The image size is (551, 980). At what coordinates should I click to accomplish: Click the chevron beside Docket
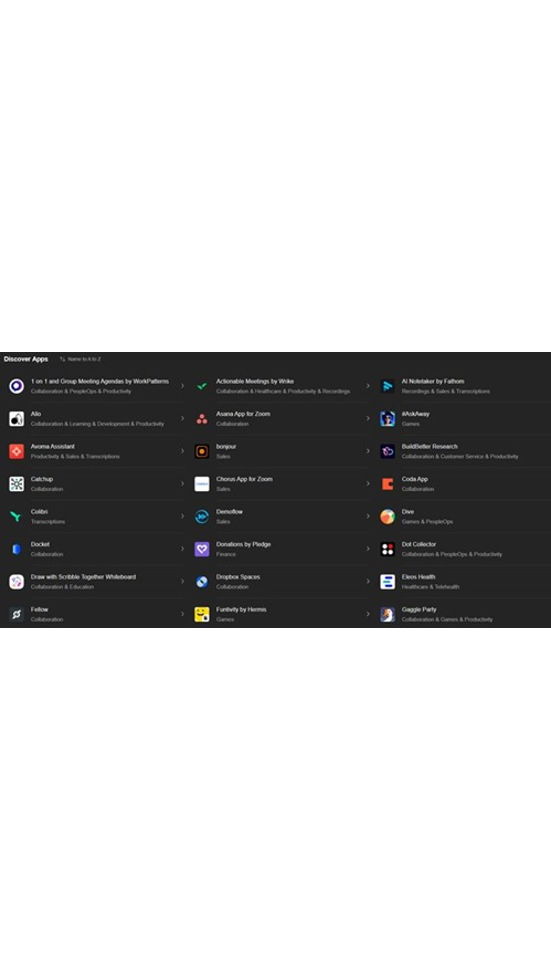(x=182, y=549)
